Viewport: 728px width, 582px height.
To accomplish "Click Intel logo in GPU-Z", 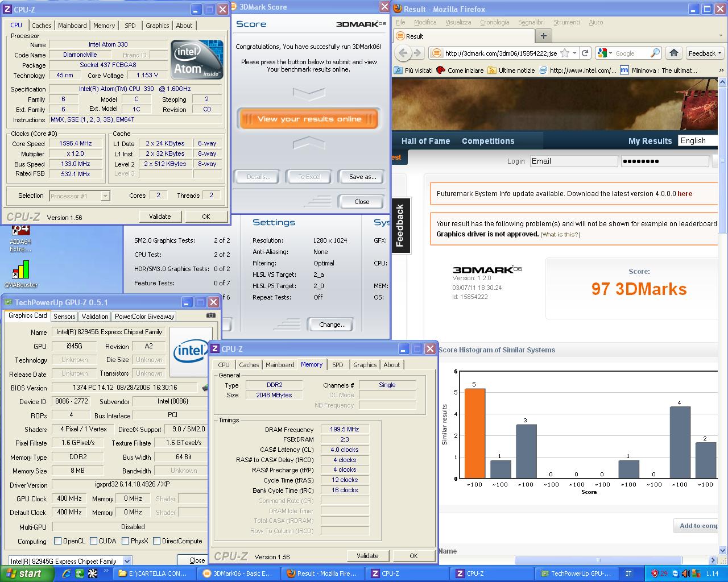I will 190,352.
